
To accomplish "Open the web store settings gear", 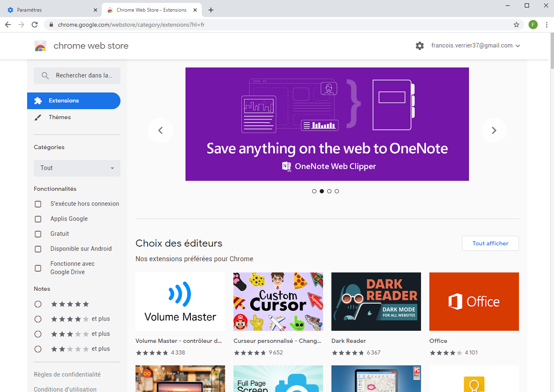I will click(419, 45).
